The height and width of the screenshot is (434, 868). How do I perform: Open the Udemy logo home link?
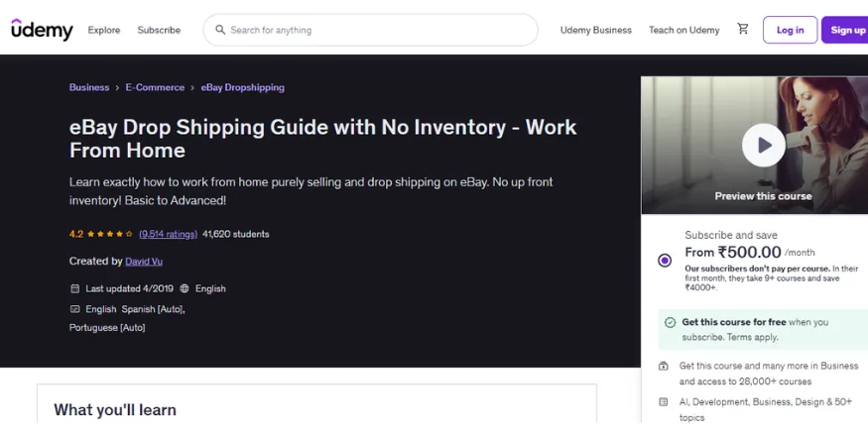coord(42,30)
